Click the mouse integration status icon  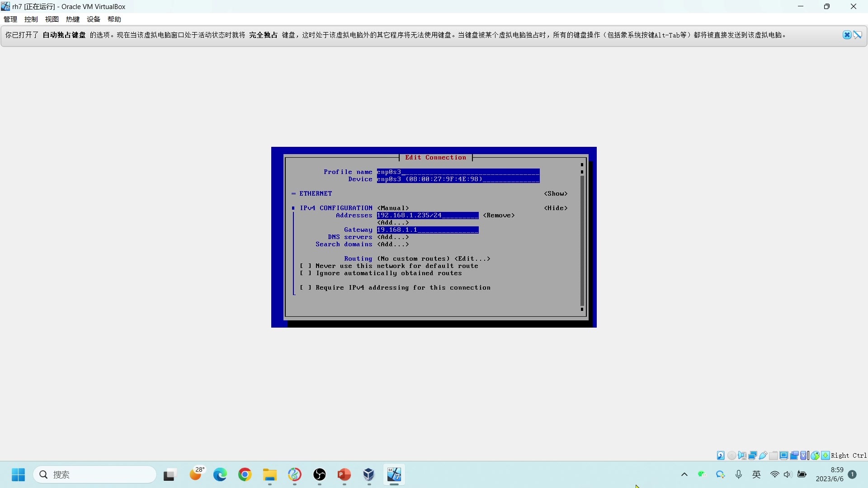(815, 455)
